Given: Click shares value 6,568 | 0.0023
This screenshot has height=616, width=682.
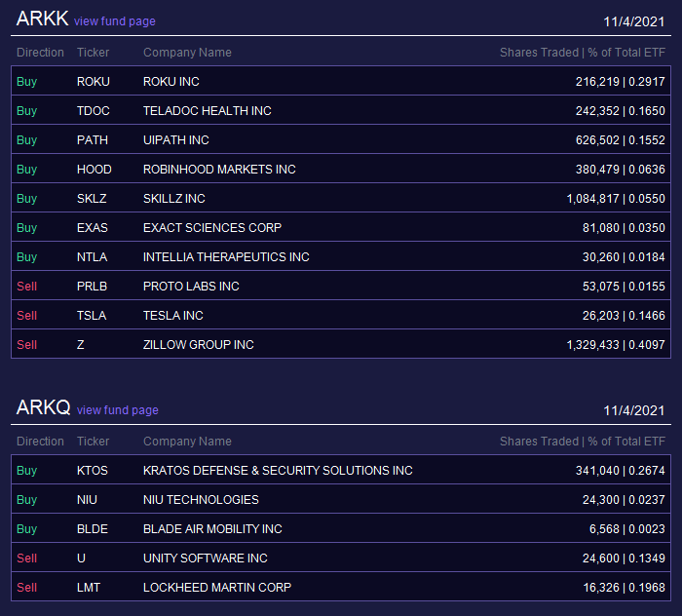Looking at the screenshot, I should [x=627, y=528].
